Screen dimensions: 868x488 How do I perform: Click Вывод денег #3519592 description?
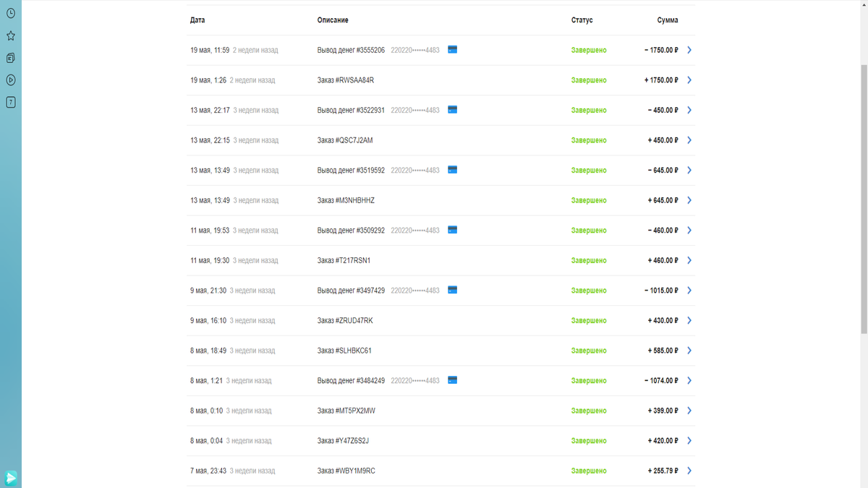tap(351, 170)
